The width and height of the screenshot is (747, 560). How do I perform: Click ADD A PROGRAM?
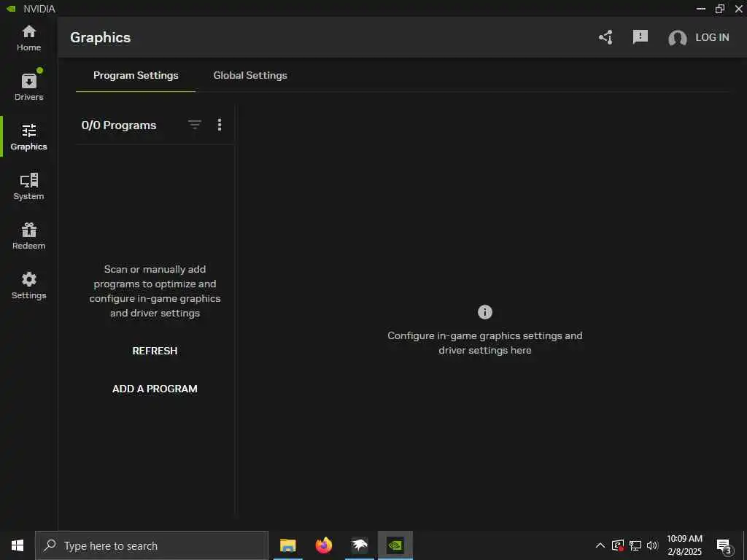(155, 389)
